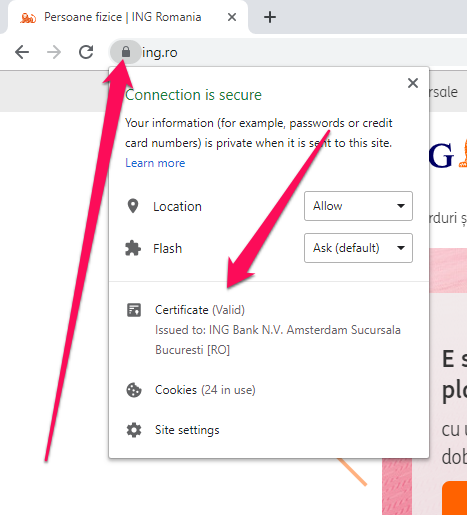
Task: Close the Persoane fizice ING Romania tab
Action: (232, 17)
